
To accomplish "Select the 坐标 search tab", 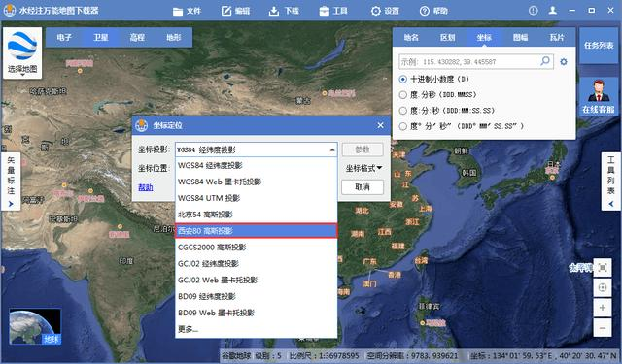I will 484,37.
